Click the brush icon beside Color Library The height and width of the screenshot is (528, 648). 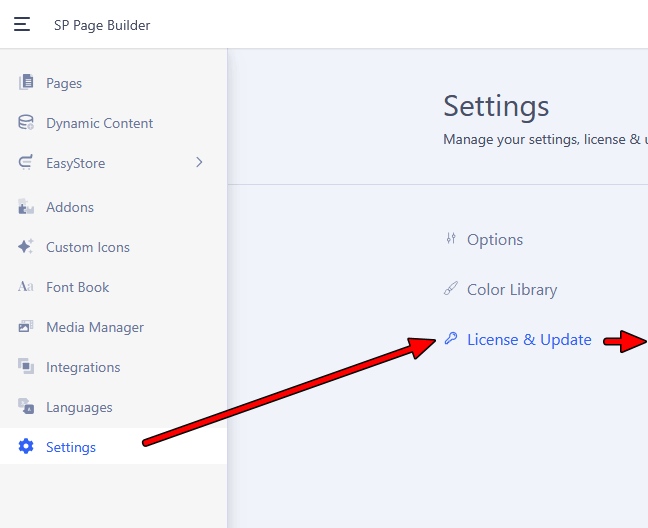[x=451, y=289]
